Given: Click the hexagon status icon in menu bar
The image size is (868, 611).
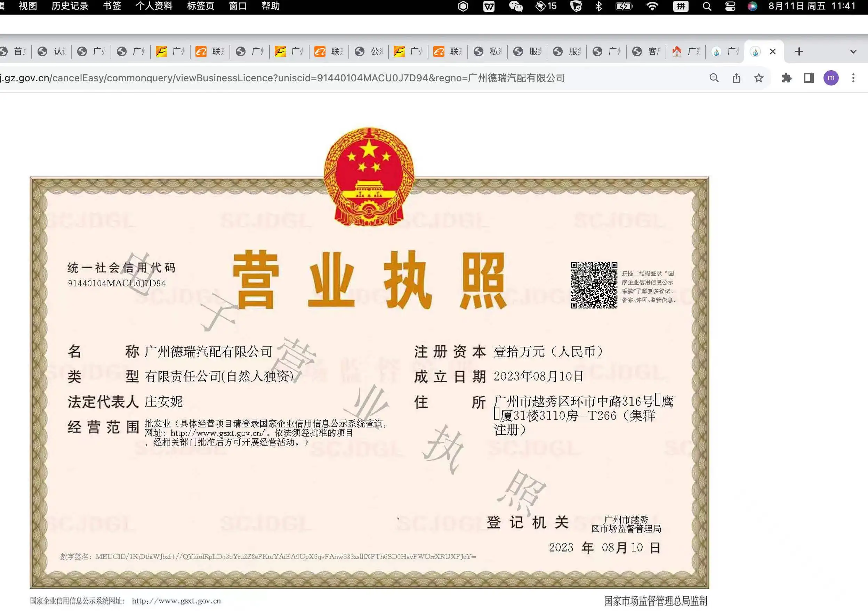Looking at the screenshot, I should click(x=463, y=6).
